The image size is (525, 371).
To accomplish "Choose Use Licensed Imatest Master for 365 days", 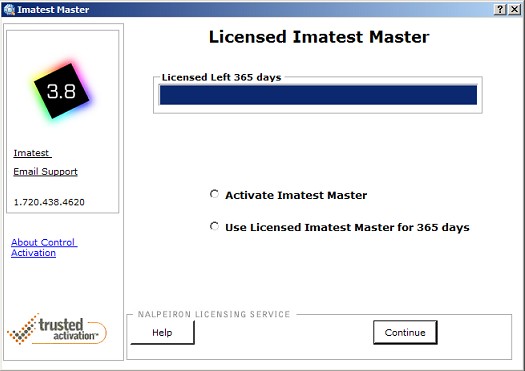I will 214,227.
